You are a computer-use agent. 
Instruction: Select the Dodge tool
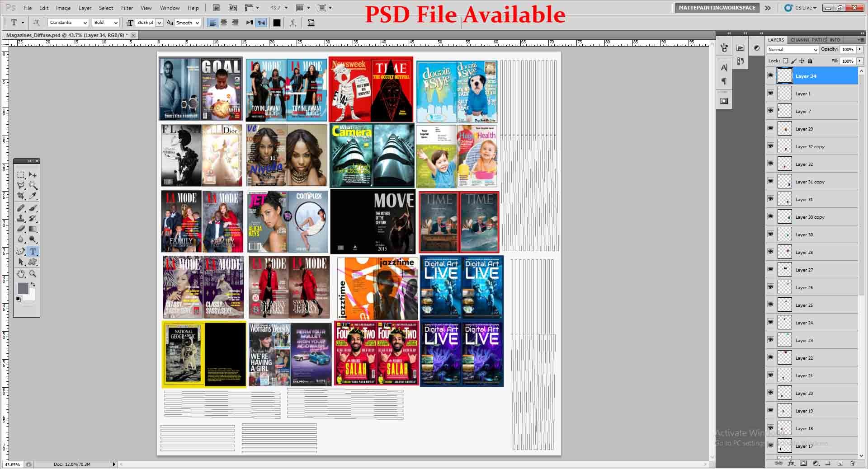pyautogui.click(x=33, y=239)
